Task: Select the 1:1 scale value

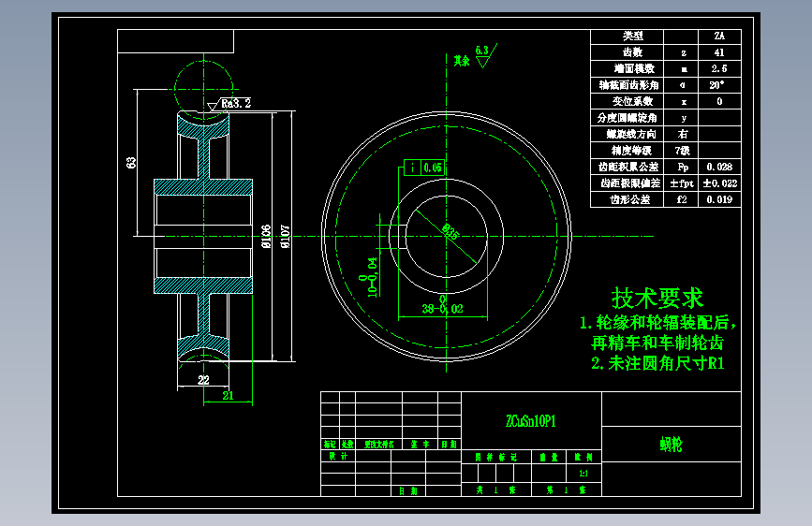Action: coord(583,474)
